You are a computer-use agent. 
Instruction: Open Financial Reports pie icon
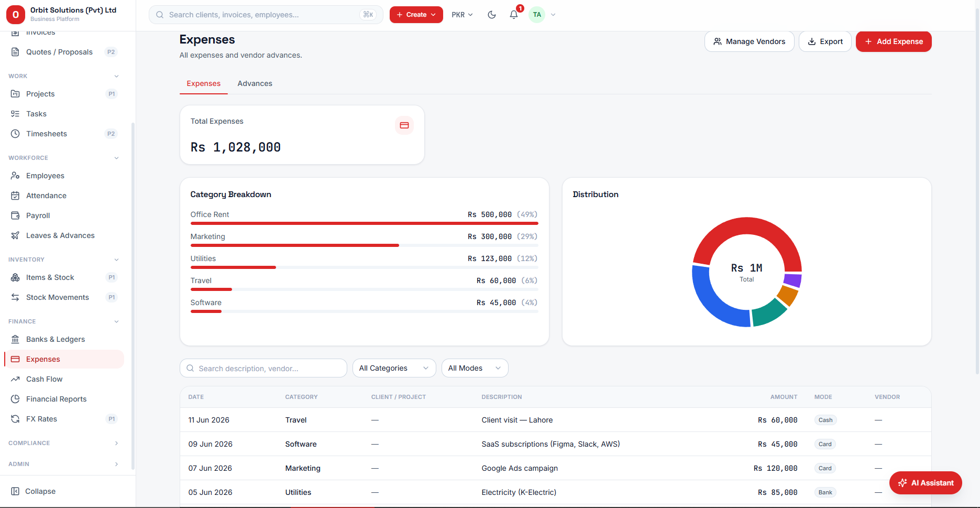(15, 399)
